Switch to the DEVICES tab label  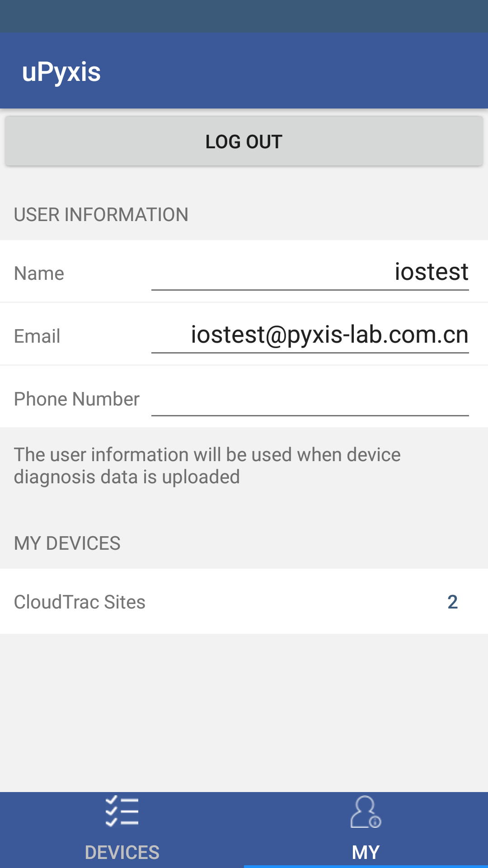click(x=122, y=852)
